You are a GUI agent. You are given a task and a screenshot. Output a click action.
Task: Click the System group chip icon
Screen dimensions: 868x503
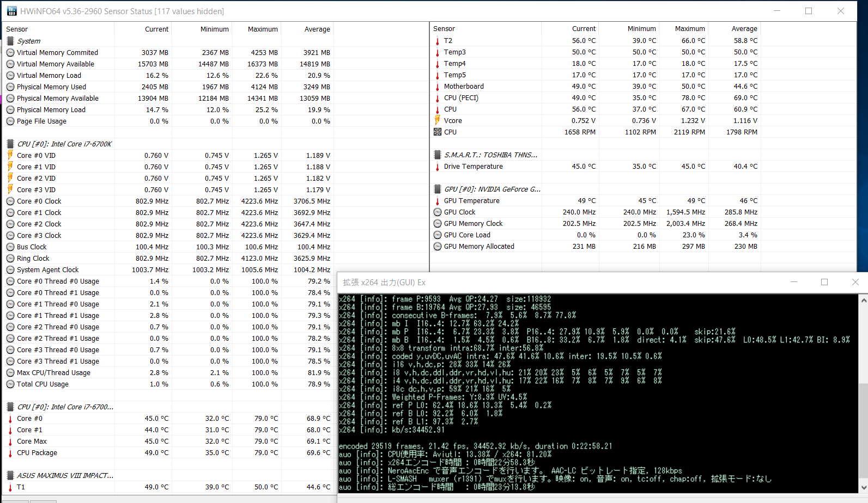[x=10, y=41]
